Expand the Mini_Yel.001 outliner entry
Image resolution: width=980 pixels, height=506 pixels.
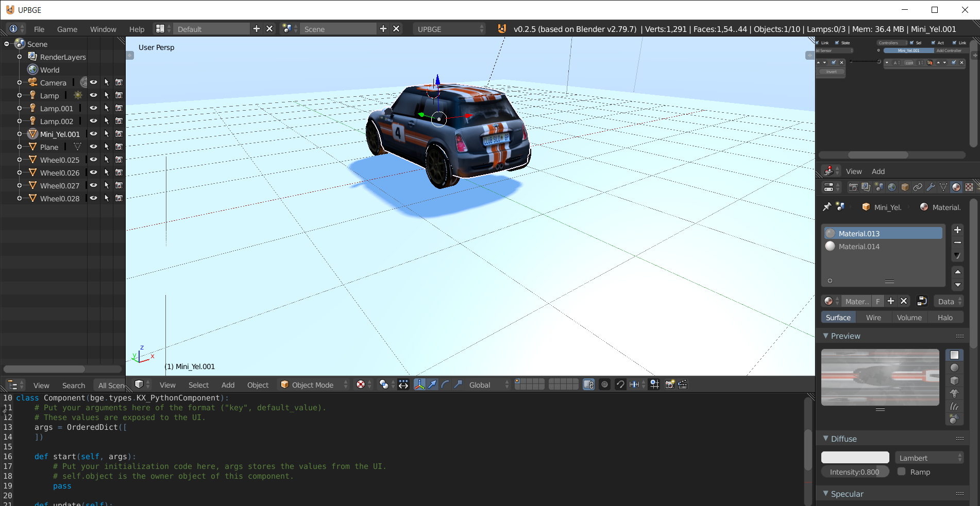20,134
